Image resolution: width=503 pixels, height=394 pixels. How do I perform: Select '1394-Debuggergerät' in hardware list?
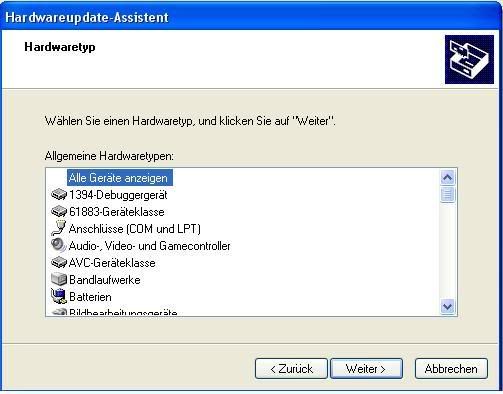click(118, 195)
